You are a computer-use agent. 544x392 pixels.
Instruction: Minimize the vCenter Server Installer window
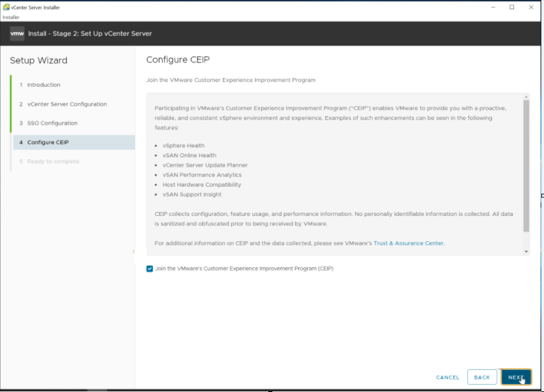(x=493, y=7)
